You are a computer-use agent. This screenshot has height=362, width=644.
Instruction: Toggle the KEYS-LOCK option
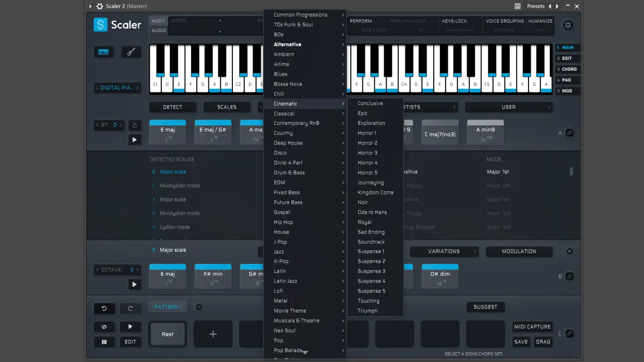coord(454,21)
